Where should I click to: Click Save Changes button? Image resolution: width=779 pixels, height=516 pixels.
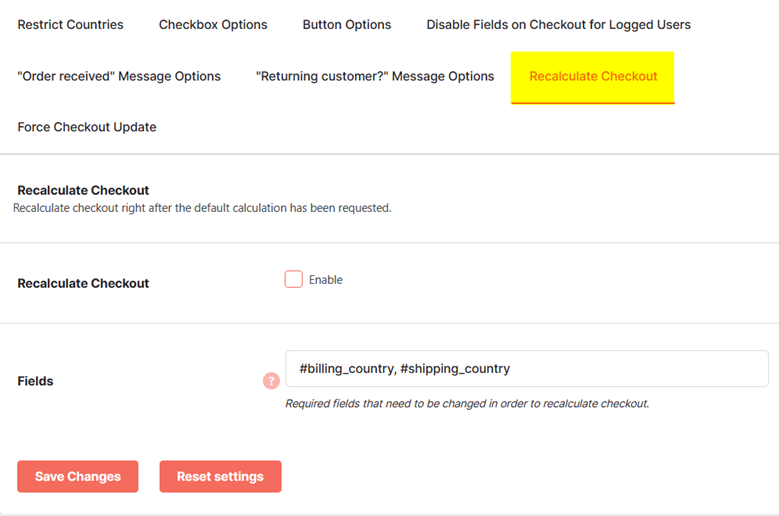78,476
